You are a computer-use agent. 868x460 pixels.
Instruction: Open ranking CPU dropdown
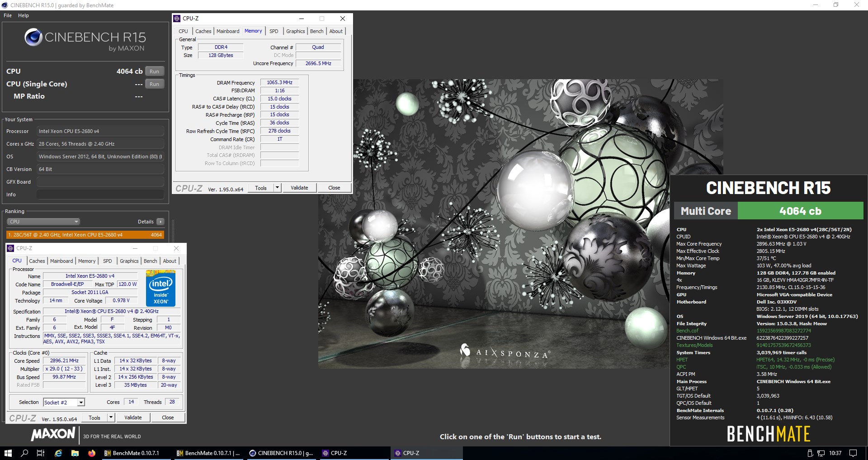pyautogui.click(x=43, y=222)
